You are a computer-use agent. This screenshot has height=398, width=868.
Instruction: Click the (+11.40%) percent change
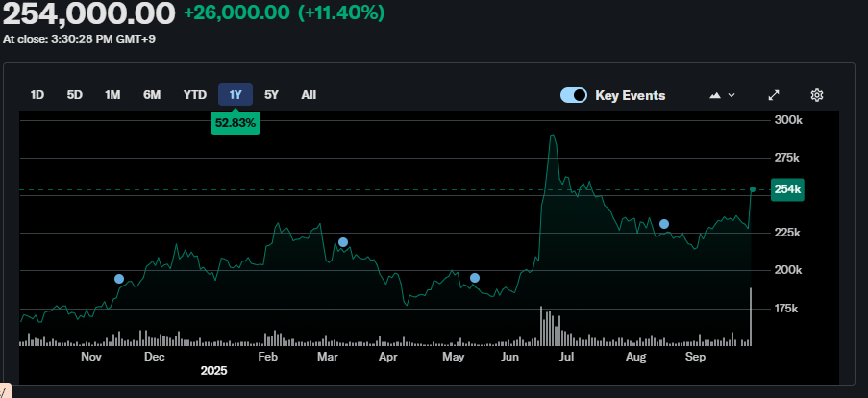[x=341, y=12]
